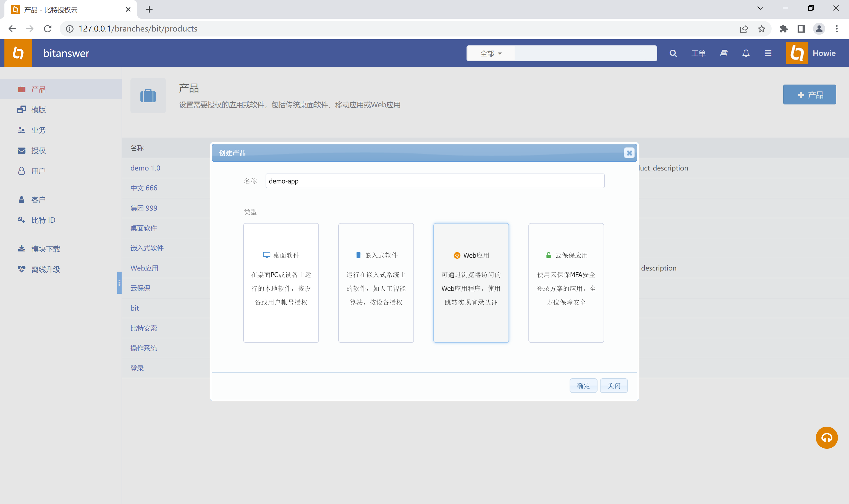The height and width of the screenshot is (504, 849).
Task: Open the hamburger menu near Howie
Action: [x=768, y=53]
